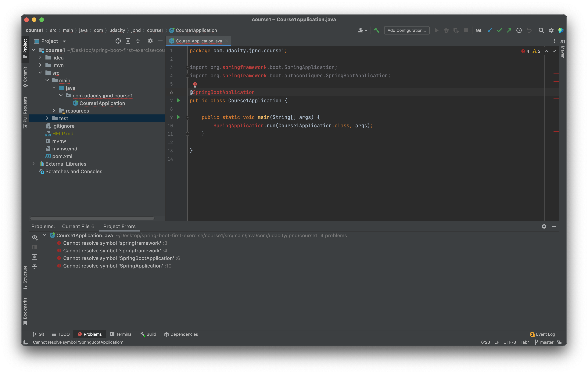This screenshot has width=588, height=374.
Task: Hide the Problems panel with the minus icon
Action: (x=554, y=226)
